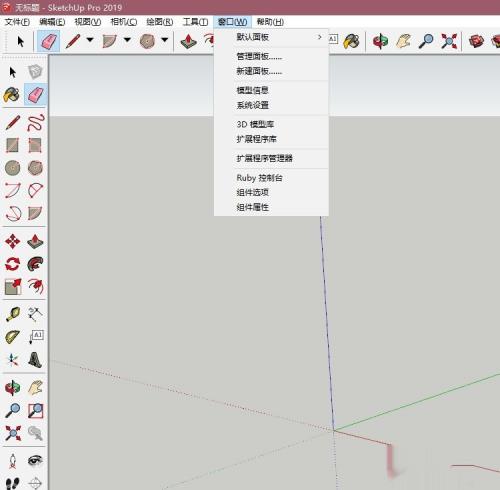Image resolution: width=500 pixels, height=490 pixels.
Task: Click the Zoom magnifier in the top toolbar
Action: click(x=426, y=41)
